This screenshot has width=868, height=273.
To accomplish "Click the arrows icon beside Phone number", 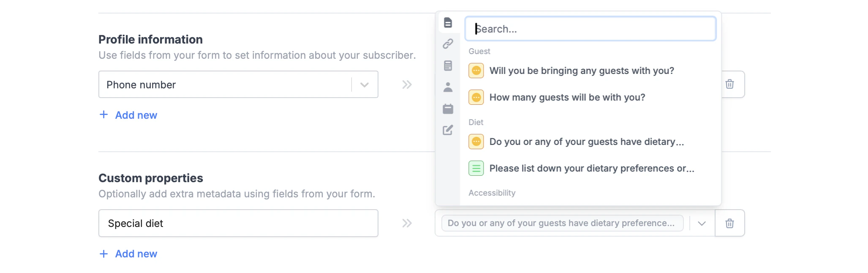I will [x=407, y=85].
